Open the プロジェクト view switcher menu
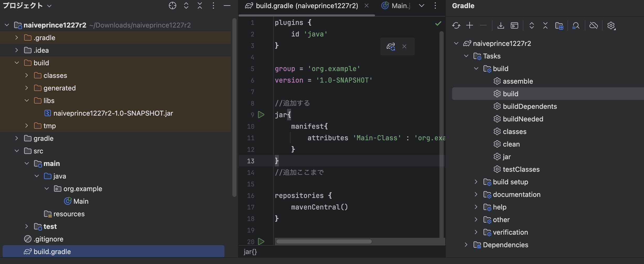This screenshot has width=644, height=264. pos(49,6)
